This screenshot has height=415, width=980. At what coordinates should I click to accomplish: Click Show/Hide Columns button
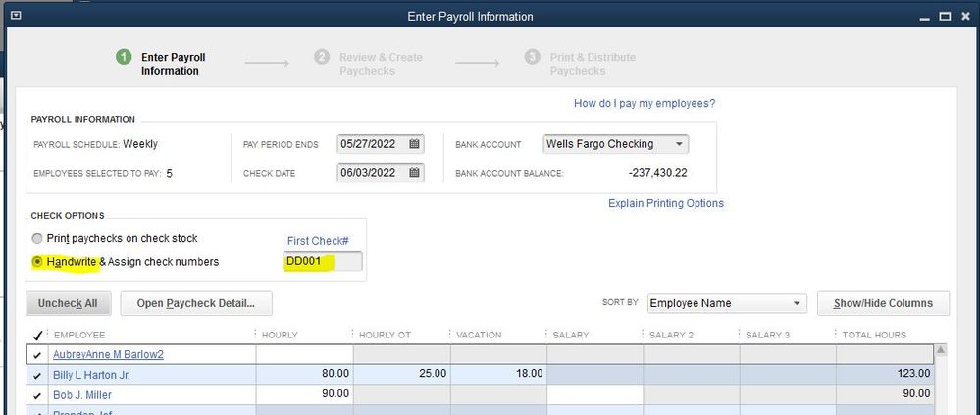click(883, 303)
